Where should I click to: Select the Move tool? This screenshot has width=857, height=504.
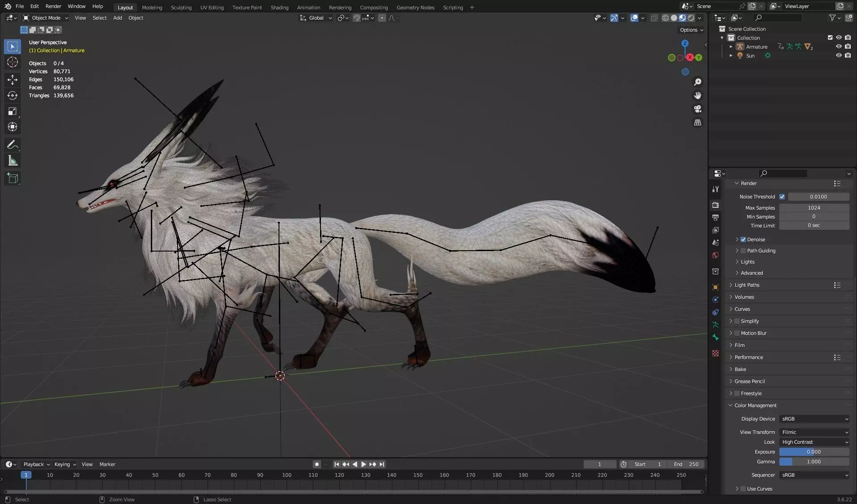(x=12, y=80)
